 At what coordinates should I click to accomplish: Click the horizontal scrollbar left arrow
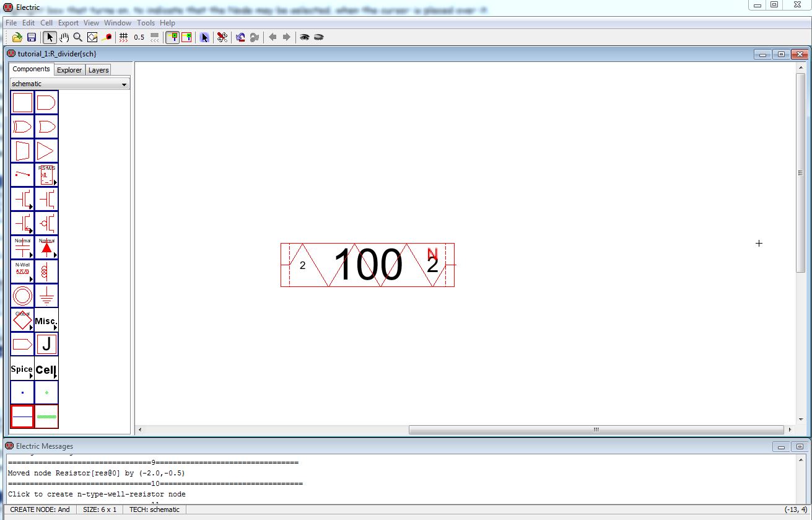[139, 430]
